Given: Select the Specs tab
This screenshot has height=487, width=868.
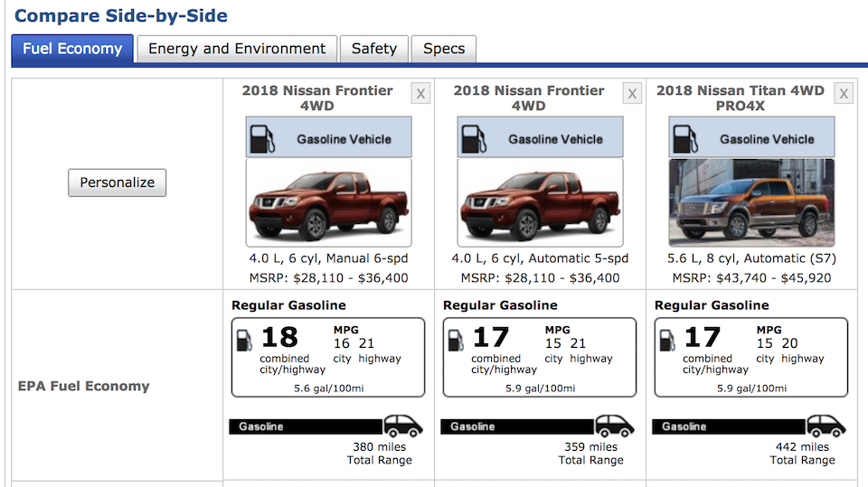Looking at the screenshot, I should 444,49.
